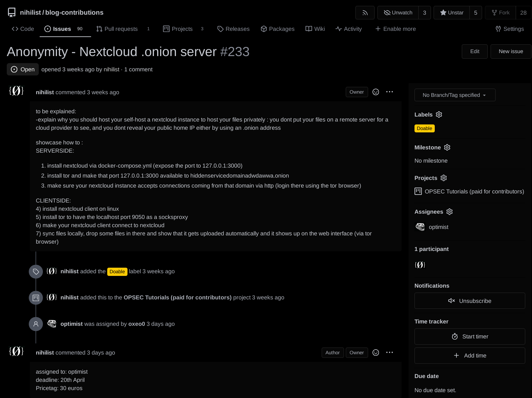Open Milestone settings gear
This screenshot has width=532, height=398.
tap(447, 147)
